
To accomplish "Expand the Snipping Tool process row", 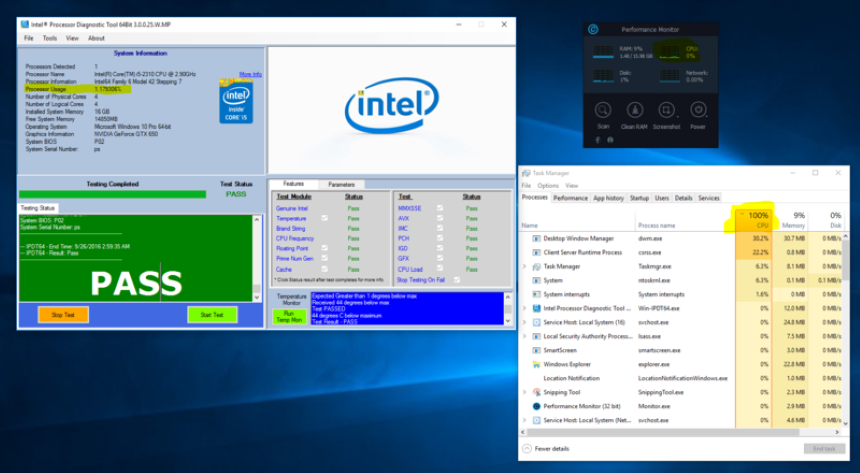I will (x=524, y=392).
